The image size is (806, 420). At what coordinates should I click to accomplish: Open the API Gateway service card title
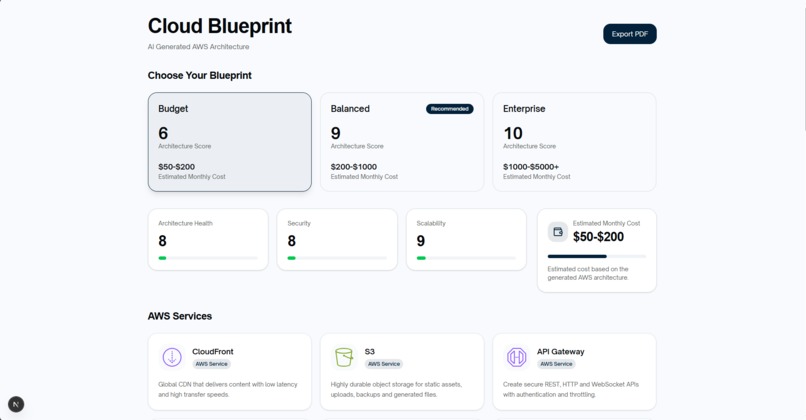click(560, 352)
